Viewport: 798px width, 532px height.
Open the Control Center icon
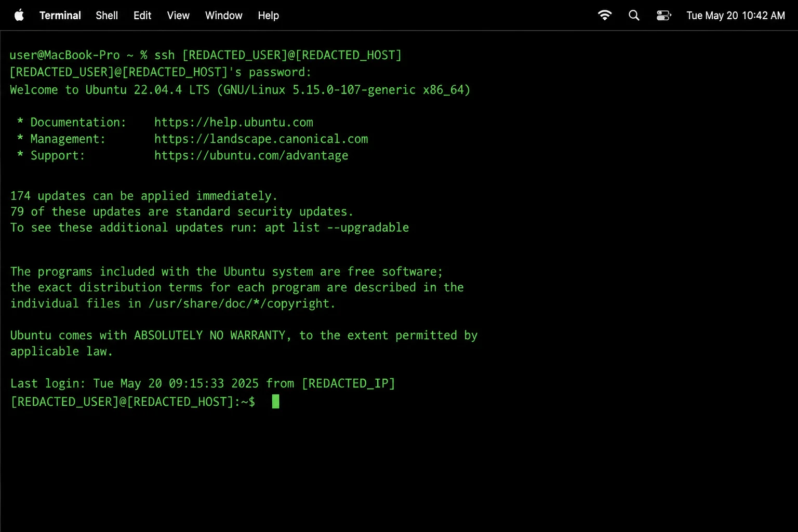(x=663, y=15)
